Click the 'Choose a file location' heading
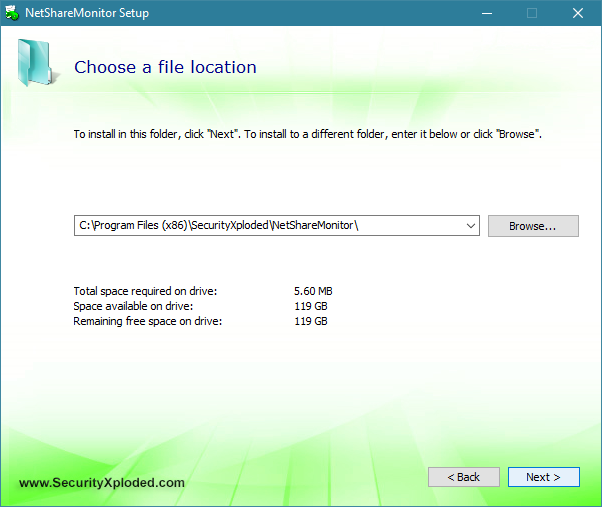 [x=165, y=67]
